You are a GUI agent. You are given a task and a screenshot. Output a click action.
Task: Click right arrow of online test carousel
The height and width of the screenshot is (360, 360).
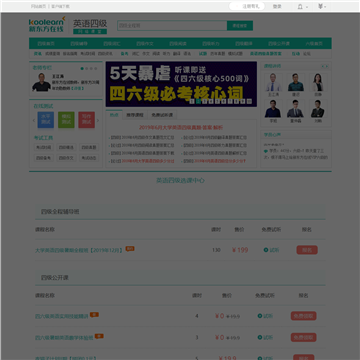[98, 120]
